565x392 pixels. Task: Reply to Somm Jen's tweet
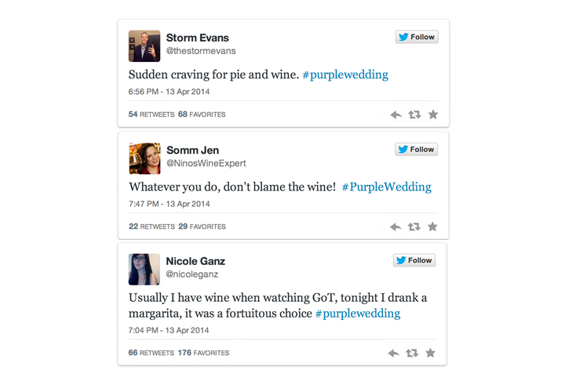point(395,227)
